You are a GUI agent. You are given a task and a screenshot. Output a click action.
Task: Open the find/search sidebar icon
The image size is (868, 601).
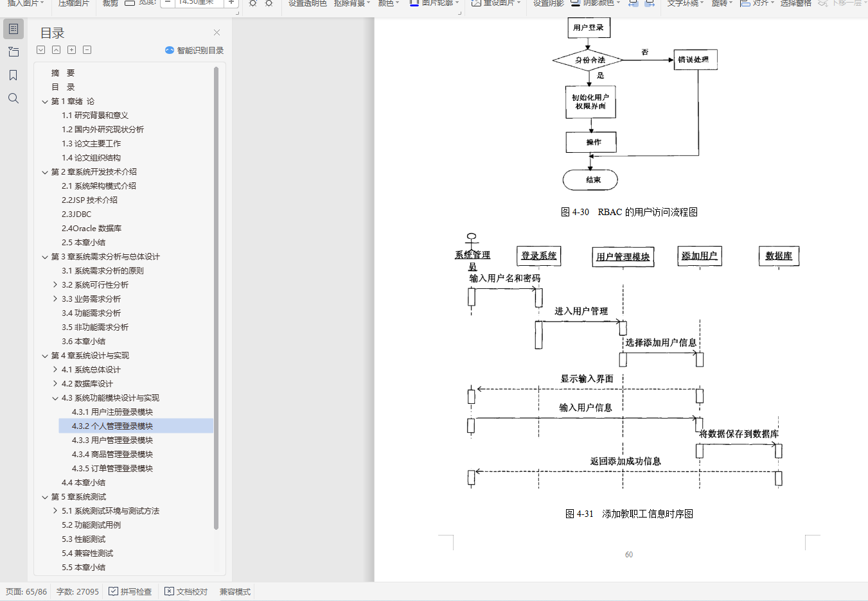pos(13,98)
